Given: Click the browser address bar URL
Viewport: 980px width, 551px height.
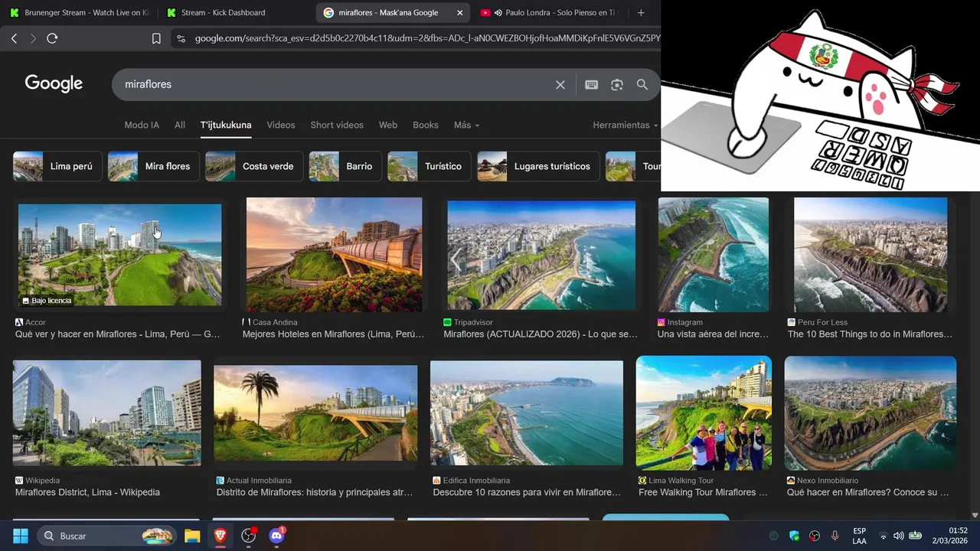Looking at the screenshot, I should tap(427, 38).
